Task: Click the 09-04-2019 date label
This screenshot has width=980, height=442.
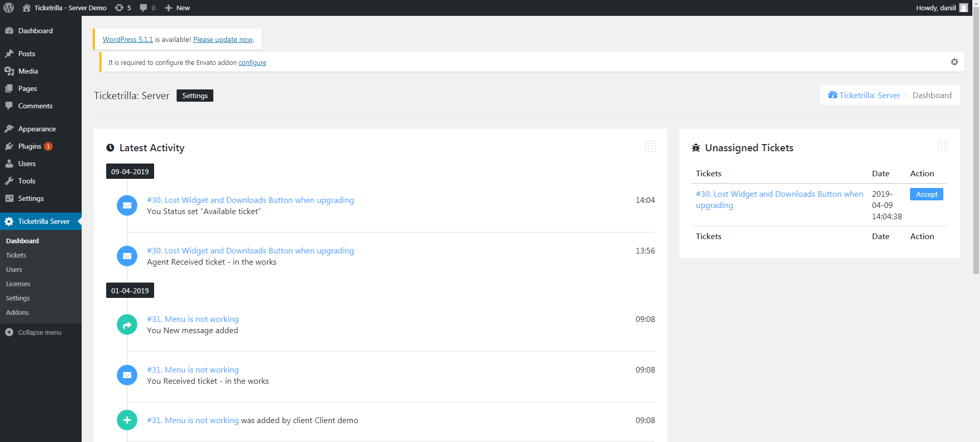Action: 130,171
